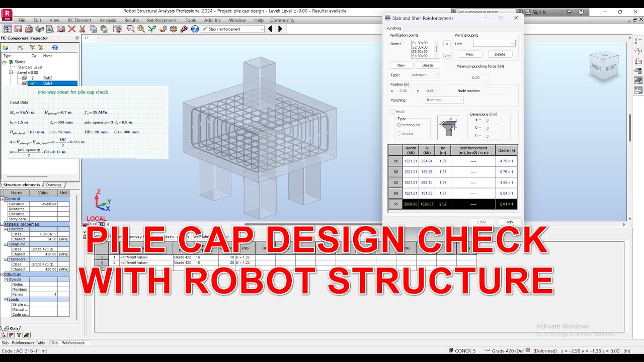The image size is (644, 362).
Task: Click the Paste clipboard icon
Action: tap(104, 29)
